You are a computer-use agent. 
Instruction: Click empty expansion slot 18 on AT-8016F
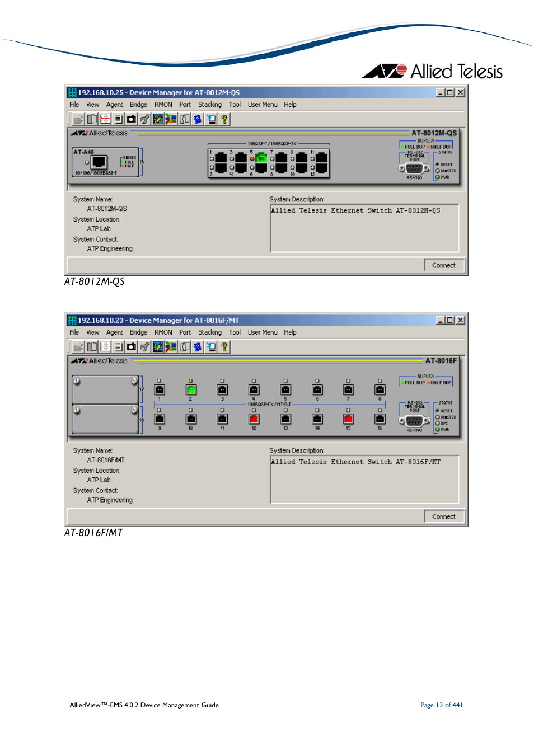click(105, 419)
